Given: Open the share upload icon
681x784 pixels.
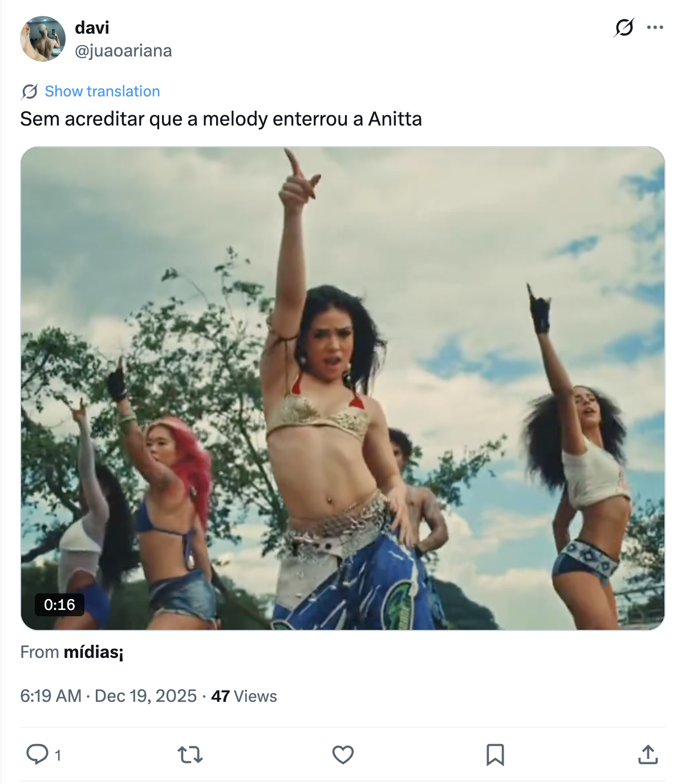Looking at the screenshot, I should click(x=648, y=755).
